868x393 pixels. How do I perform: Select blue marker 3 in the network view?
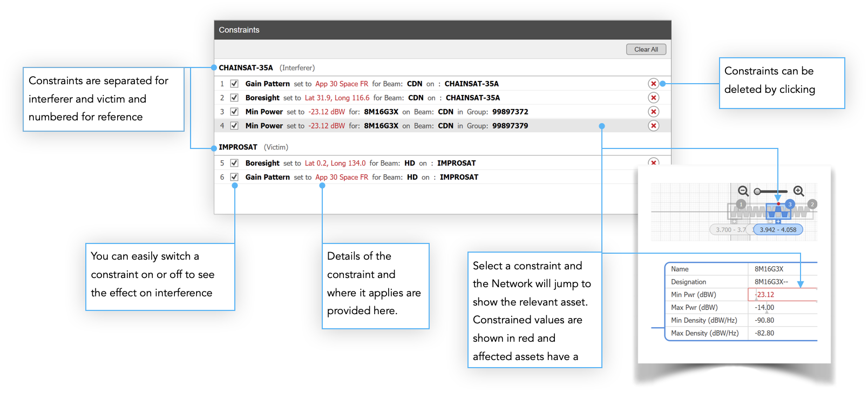pos(790,204)
